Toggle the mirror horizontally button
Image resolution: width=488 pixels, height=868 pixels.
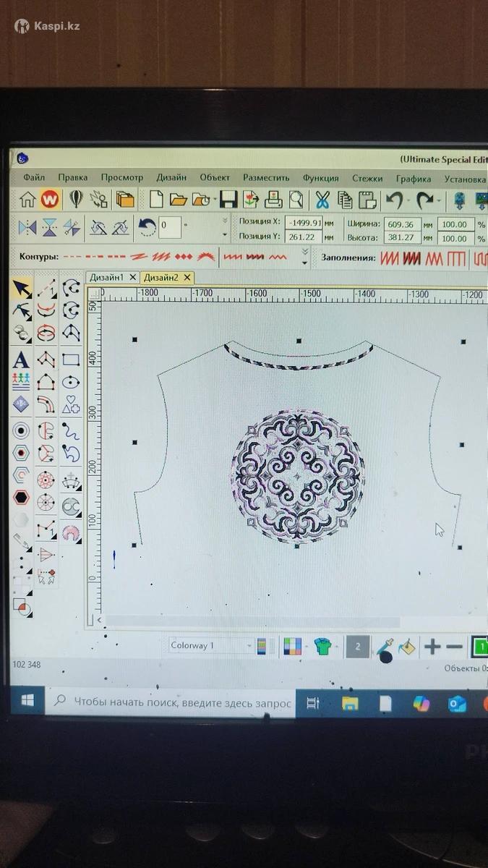pyautogui.click(x=27, y=227)
